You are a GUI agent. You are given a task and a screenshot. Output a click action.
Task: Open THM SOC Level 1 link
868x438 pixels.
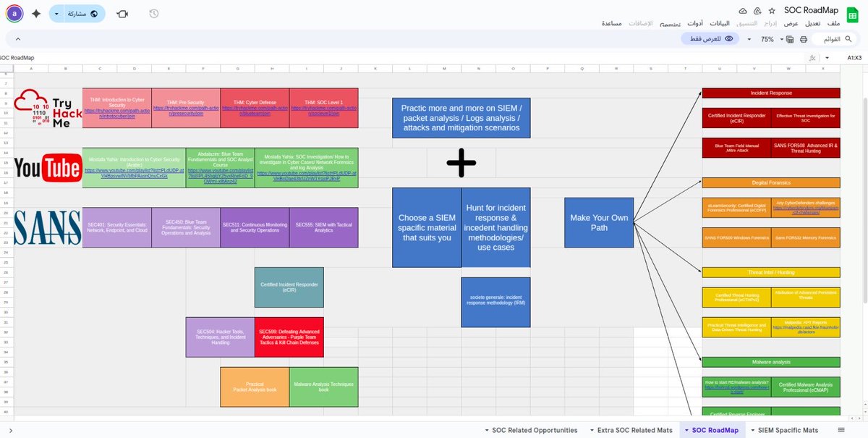324,110
